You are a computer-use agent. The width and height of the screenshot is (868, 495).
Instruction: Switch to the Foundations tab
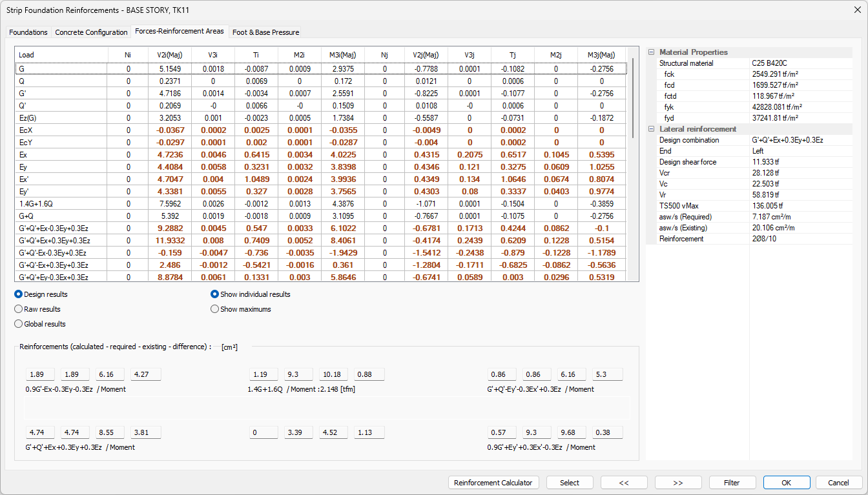coord(28,32)
